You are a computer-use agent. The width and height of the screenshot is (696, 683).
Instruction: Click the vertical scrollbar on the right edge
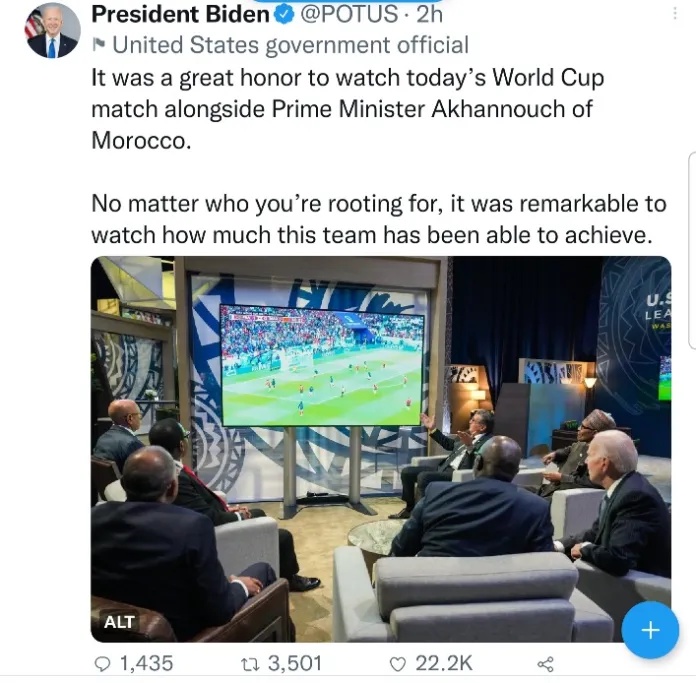point(692,250)
